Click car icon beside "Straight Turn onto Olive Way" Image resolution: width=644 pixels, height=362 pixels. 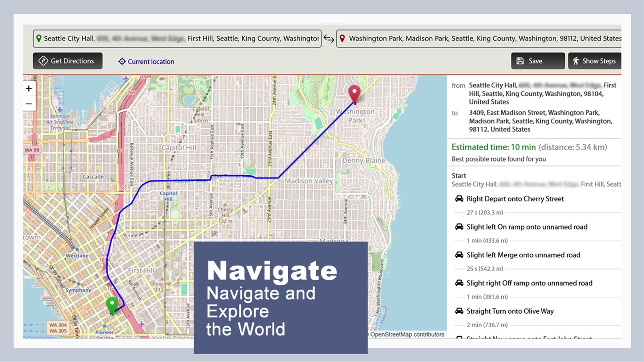pyautogui.click(x=459, y=311)
